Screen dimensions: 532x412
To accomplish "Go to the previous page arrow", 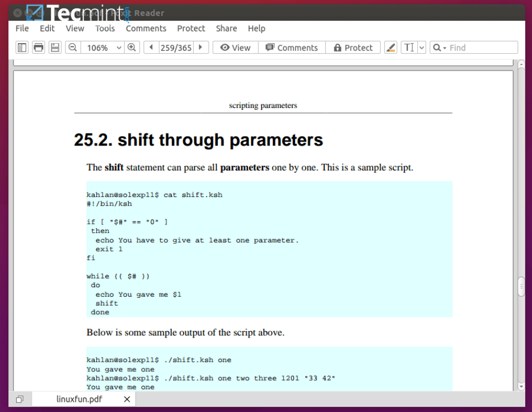I will point(151,48).
